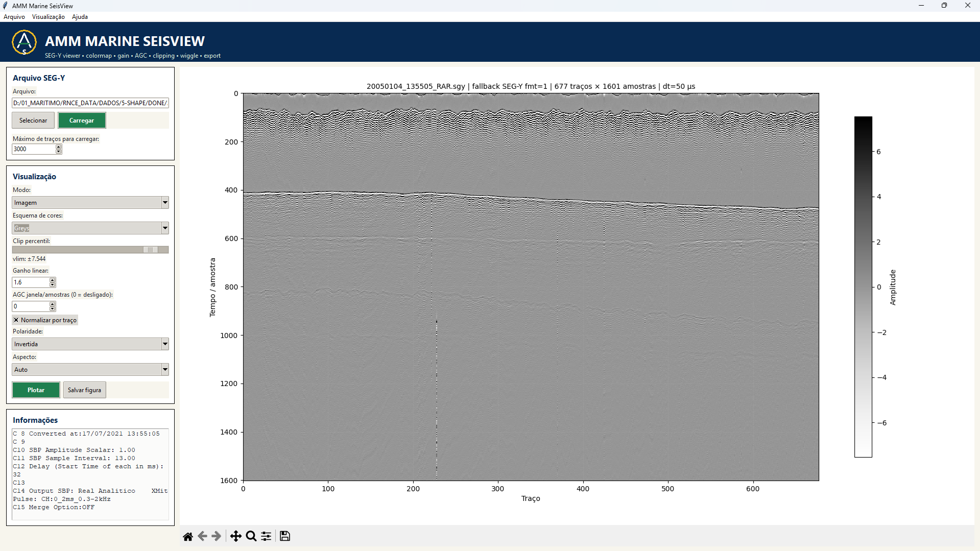
Task: Open the Modo dropdown showing Imagem
Action: [90, 203]
